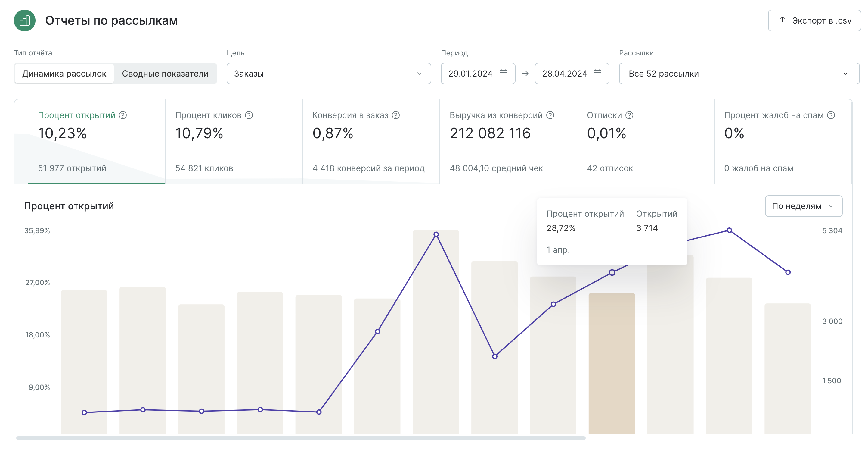Select the Процент открытий metric tab
Viewport: 868px width, 467px height.
click(96, 142)
